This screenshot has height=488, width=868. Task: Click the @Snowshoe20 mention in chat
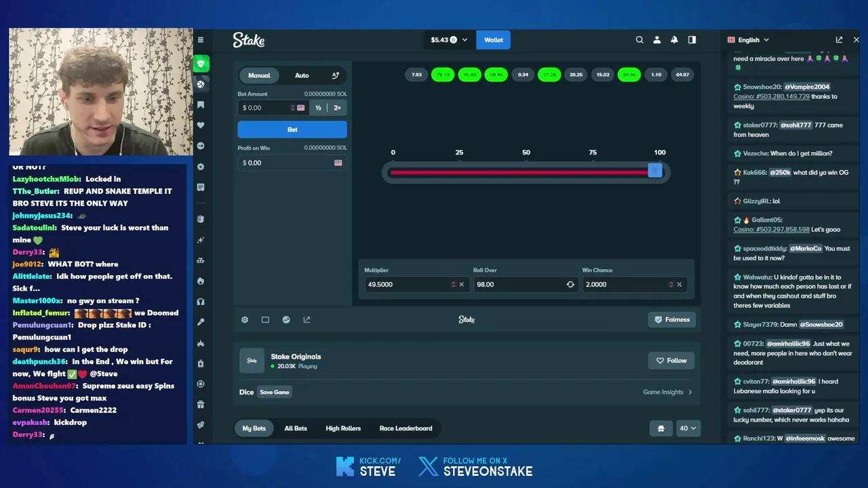(x=821, y=325)
